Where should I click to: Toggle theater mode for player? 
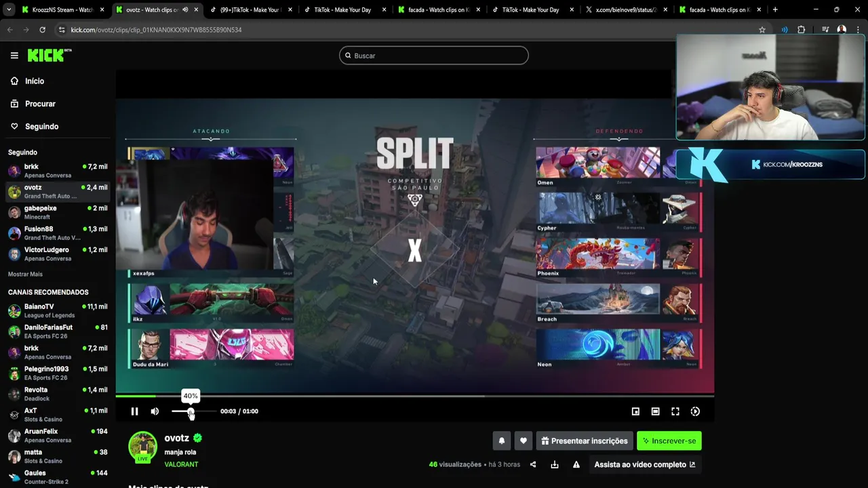(655, 411)
